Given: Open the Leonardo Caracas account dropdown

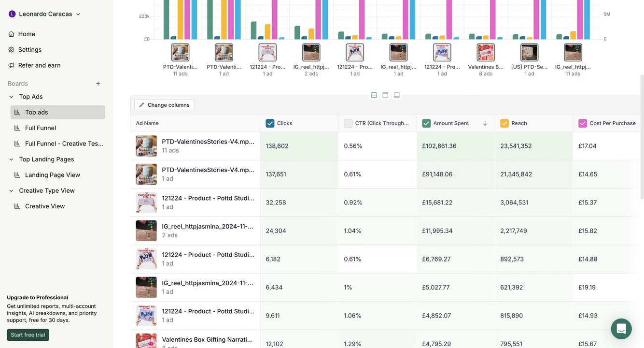Looking at the screenshot, I should click(x=44, y=14).
